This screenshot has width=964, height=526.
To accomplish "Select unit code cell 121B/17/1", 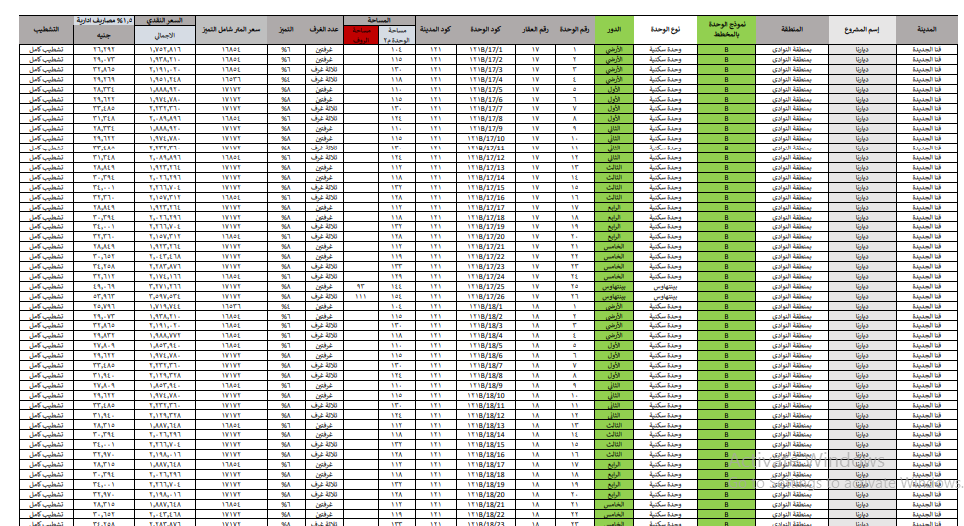I will click(485, 49).
